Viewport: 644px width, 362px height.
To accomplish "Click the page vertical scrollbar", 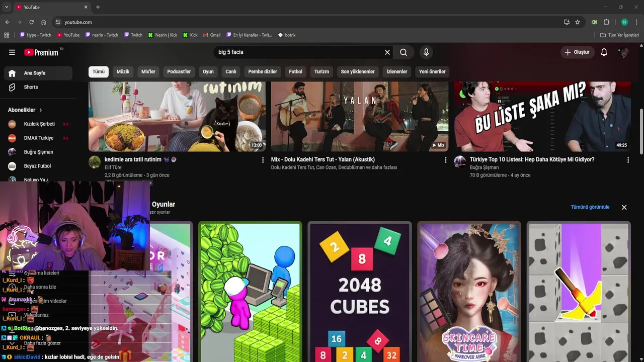I will coord(641,132).
